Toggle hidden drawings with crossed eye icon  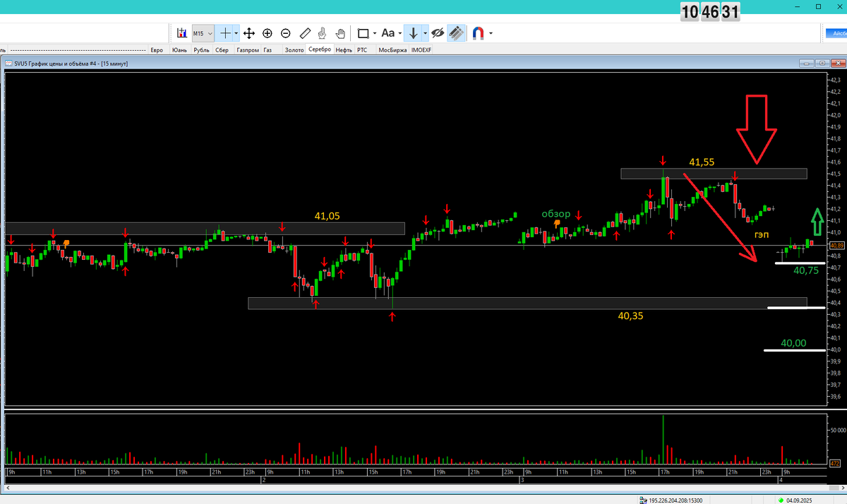pyautogui.click(x=438, y=33)
